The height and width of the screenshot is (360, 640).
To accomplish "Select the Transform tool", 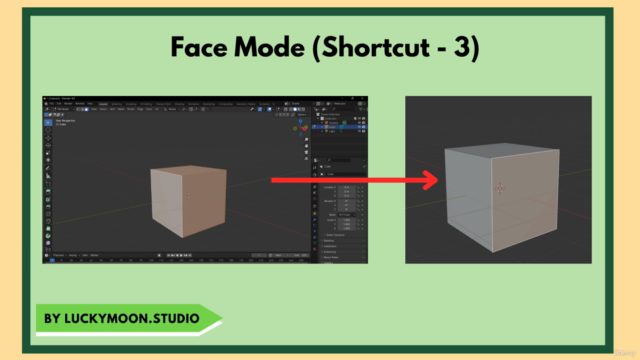I will pos(48,160).
